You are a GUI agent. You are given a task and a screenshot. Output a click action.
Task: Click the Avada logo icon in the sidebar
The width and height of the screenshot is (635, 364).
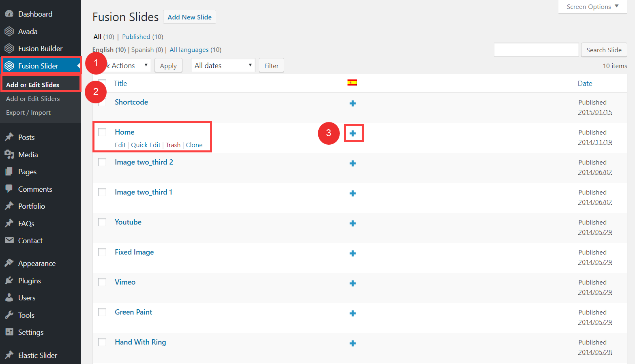[x=9, y=31]
